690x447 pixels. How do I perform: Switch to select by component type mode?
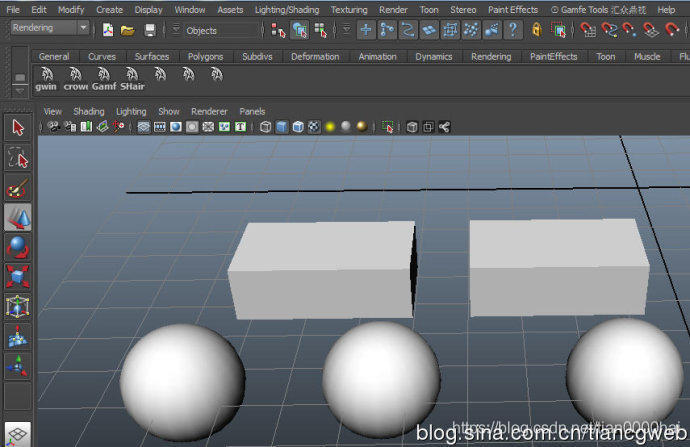click(x=321, y=30)
